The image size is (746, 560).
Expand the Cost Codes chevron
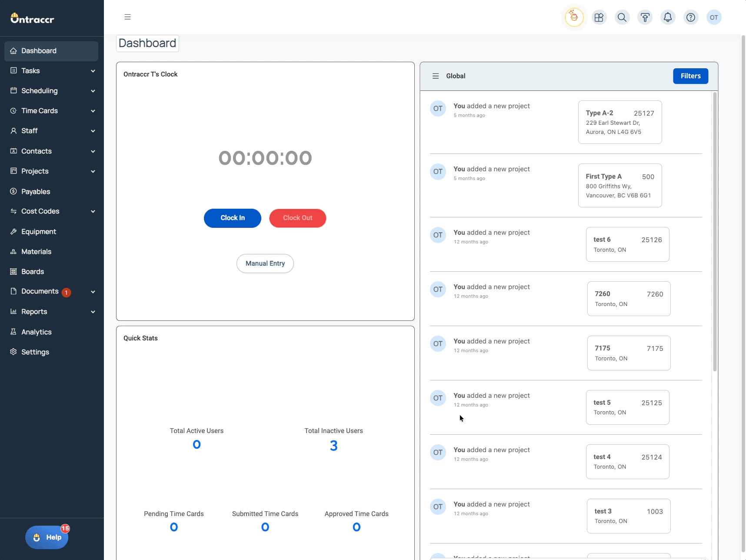(x=93, y=211)
